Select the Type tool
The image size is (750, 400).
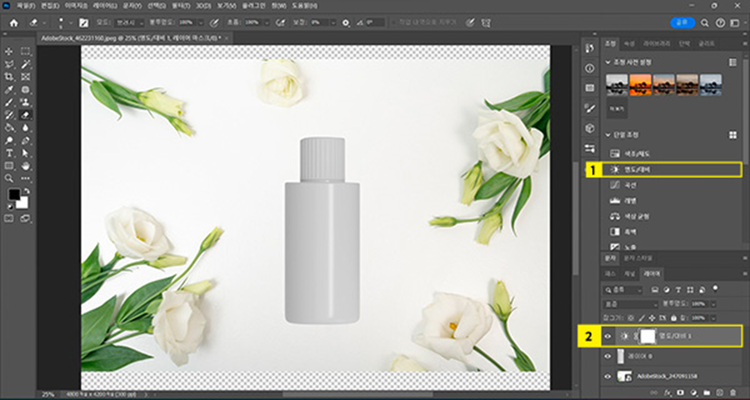(x=9, y=153)
